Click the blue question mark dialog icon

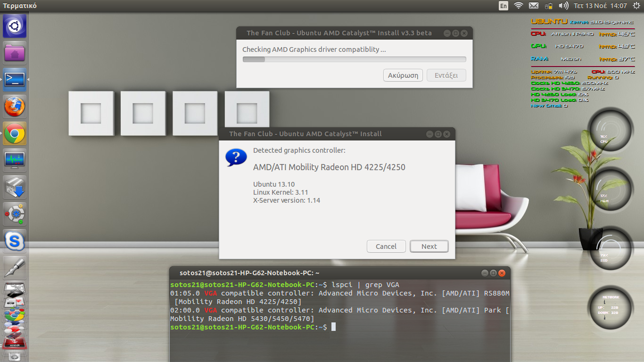coord(236,157)
